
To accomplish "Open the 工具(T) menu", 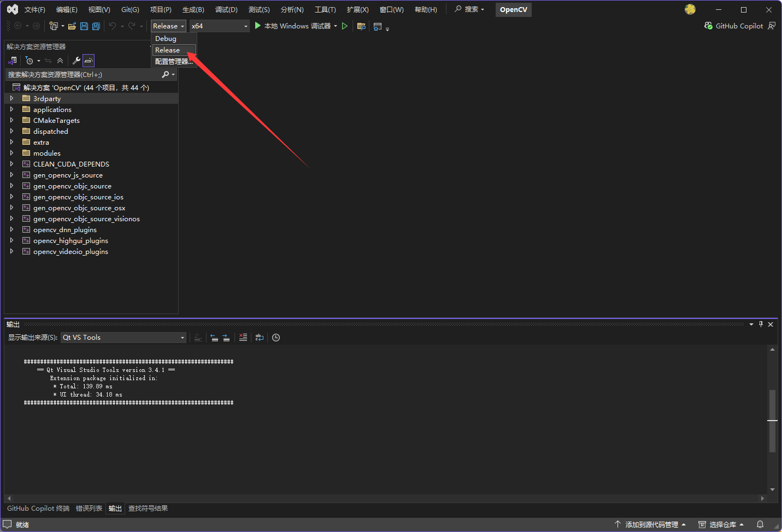I will point(325,10).
